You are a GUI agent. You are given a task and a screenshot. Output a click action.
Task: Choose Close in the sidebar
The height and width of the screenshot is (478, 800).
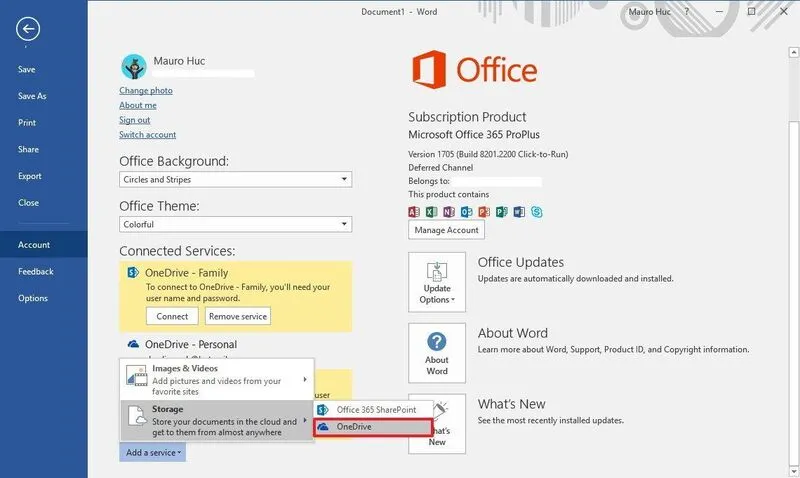click(28, 203)
